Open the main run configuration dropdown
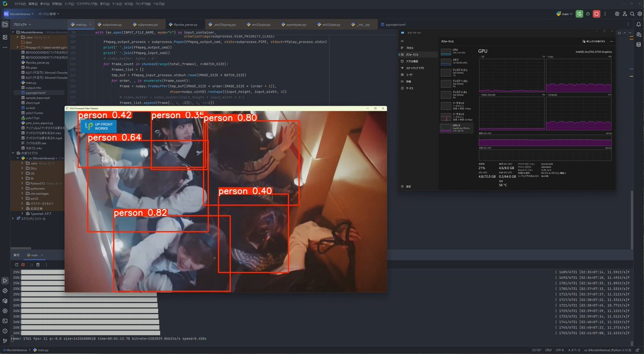The height and width of the screenshot is (354, 644). 565,13
